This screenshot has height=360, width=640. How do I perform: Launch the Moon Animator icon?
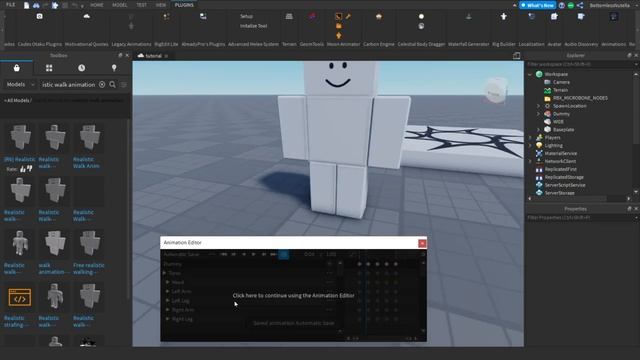[x=338, y=16]
